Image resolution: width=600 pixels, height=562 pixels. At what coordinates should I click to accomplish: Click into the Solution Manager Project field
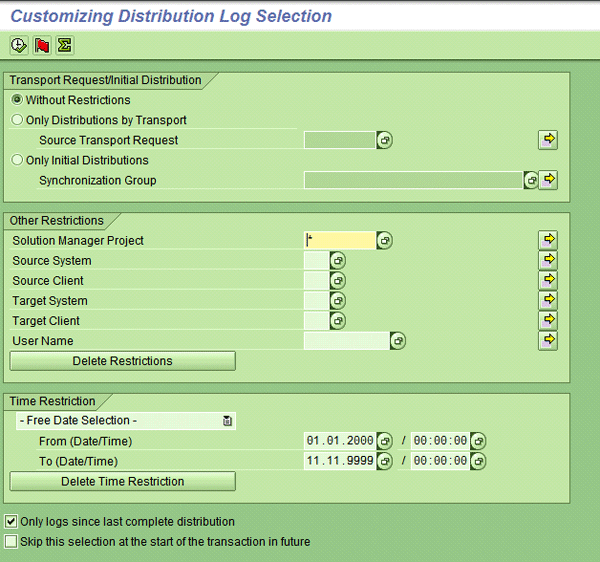point(340,241)
